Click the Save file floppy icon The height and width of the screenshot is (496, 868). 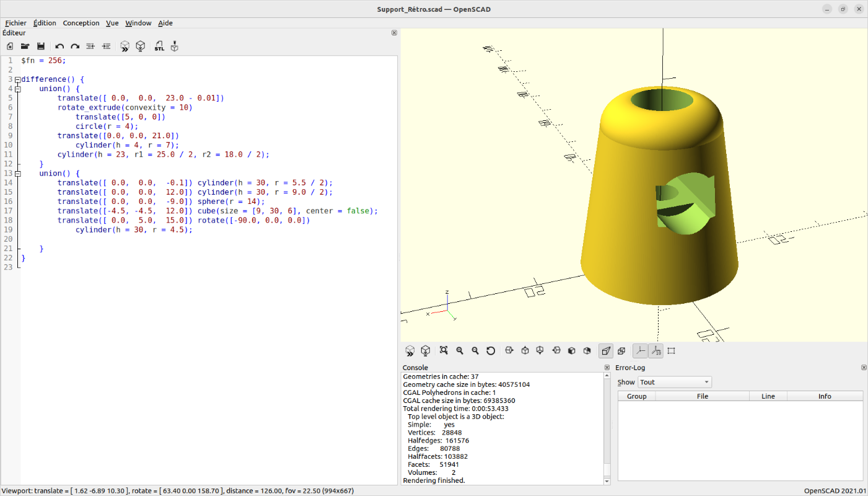tap(41, 46)
